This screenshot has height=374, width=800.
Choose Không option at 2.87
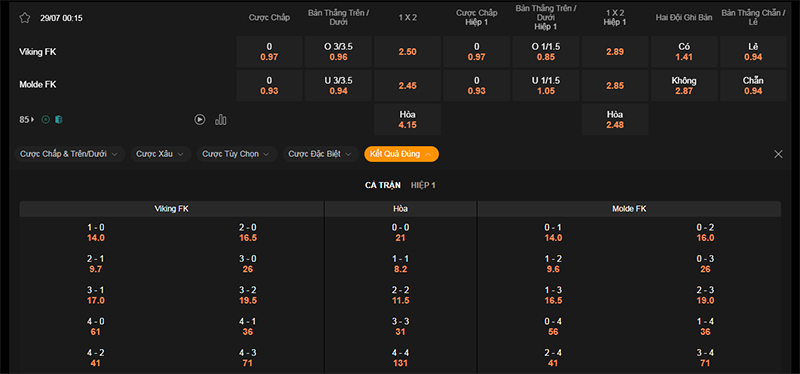684,85
